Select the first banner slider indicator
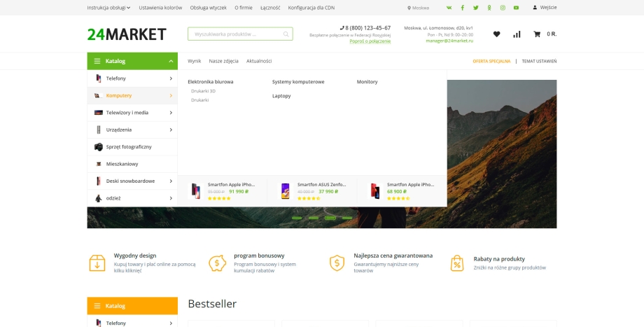 pyautogui.click(x=297, y=218)
